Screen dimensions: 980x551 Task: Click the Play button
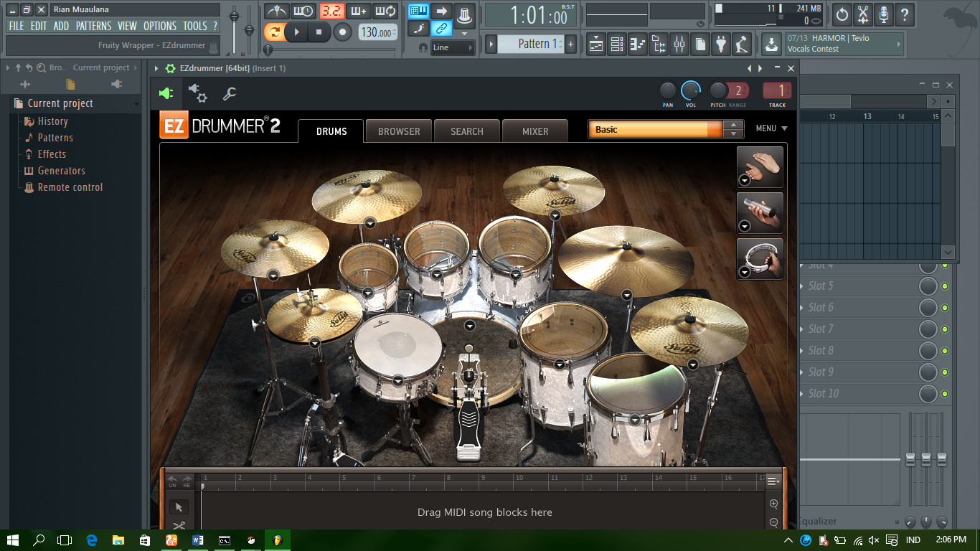pyautogui.click(x=297, y=32)
